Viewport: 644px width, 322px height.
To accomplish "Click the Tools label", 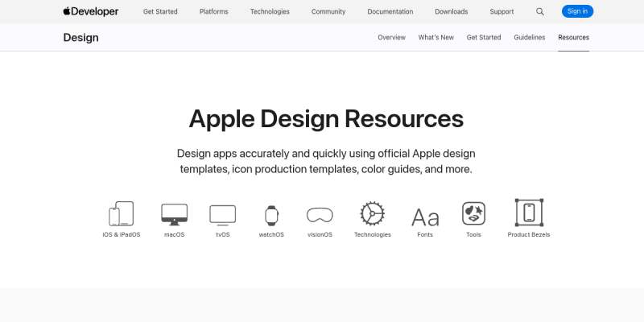I will click(x=473, y=234).
